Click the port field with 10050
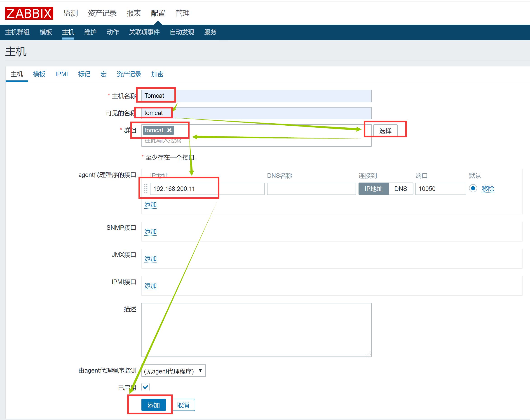This screenshot has height=420, width=530. (440, 189)
